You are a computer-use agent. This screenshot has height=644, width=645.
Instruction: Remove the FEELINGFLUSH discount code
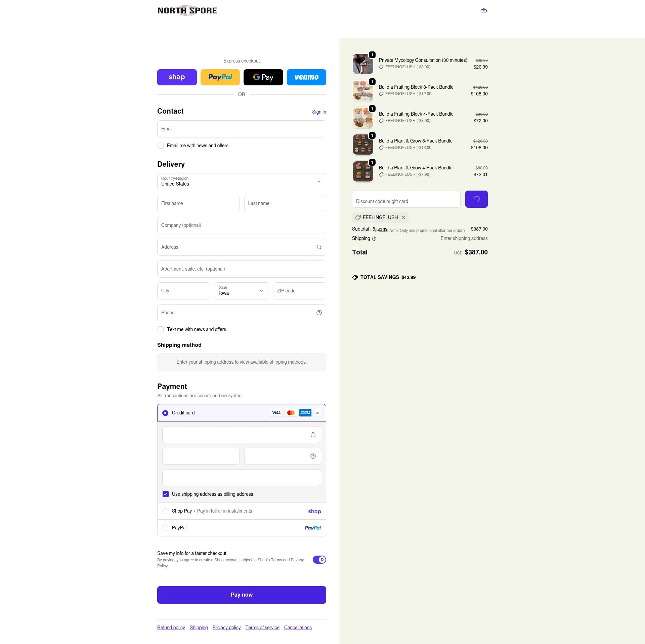(x=403, y=217)
